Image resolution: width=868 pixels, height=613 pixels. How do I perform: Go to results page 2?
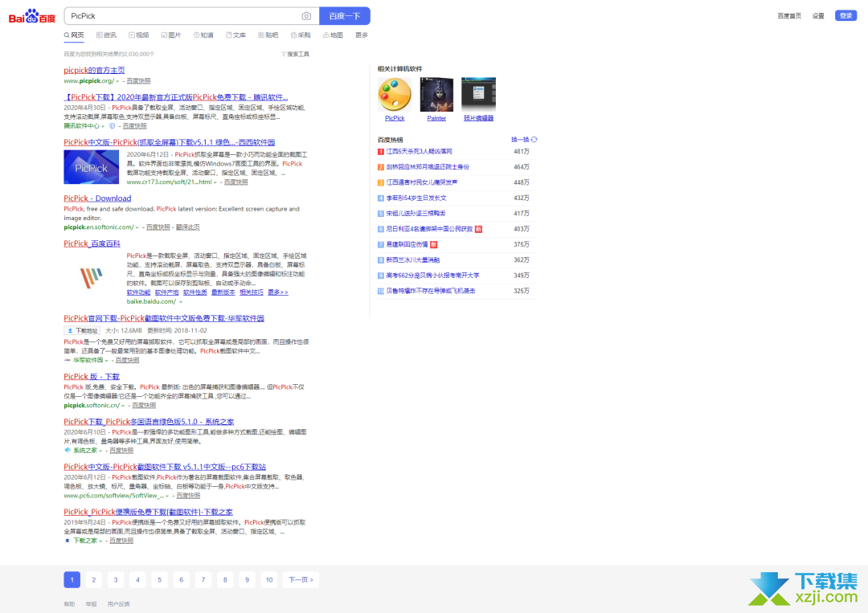click(x=94, y=580)
